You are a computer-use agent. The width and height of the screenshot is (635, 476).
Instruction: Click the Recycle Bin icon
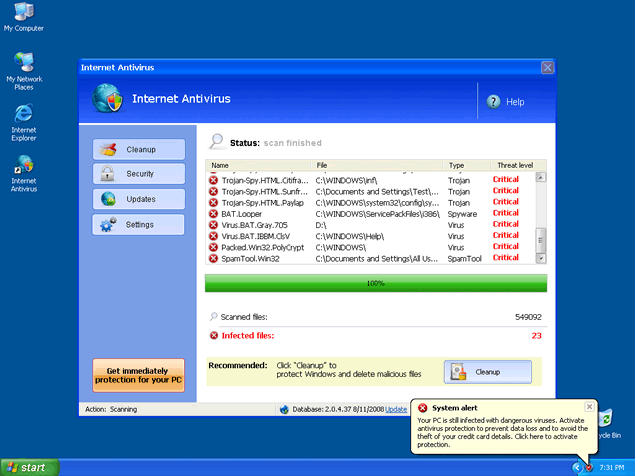[x=607, y=420]
